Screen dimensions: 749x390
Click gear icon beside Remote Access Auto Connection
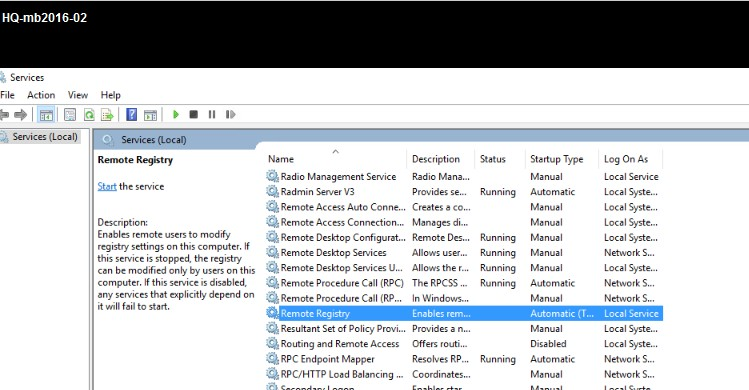click(x=272, y=206)
